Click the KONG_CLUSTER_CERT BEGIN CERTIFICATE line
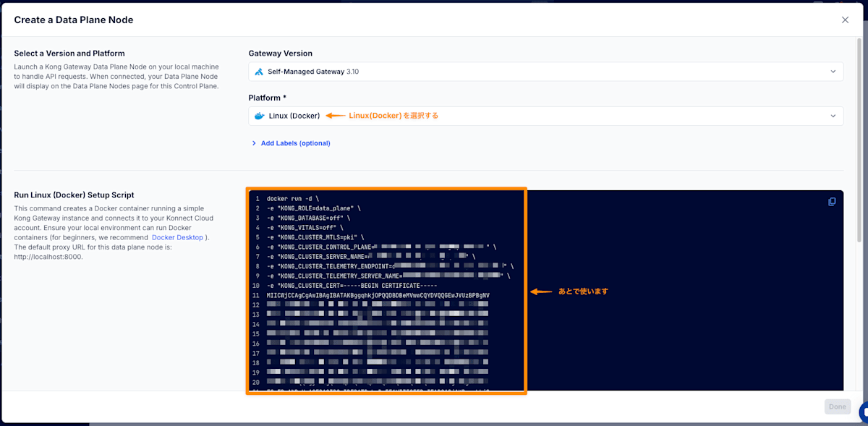 pos(352,286)
